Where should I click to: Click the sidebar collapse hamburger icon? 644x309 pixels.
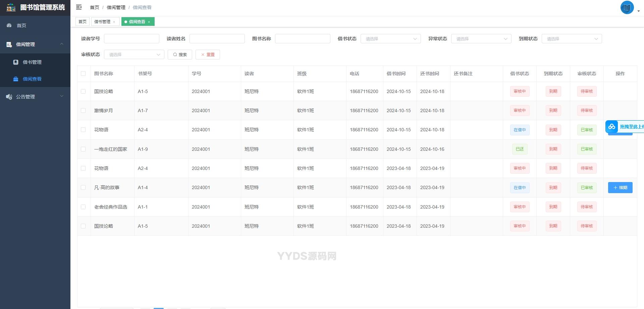[79, 7]
